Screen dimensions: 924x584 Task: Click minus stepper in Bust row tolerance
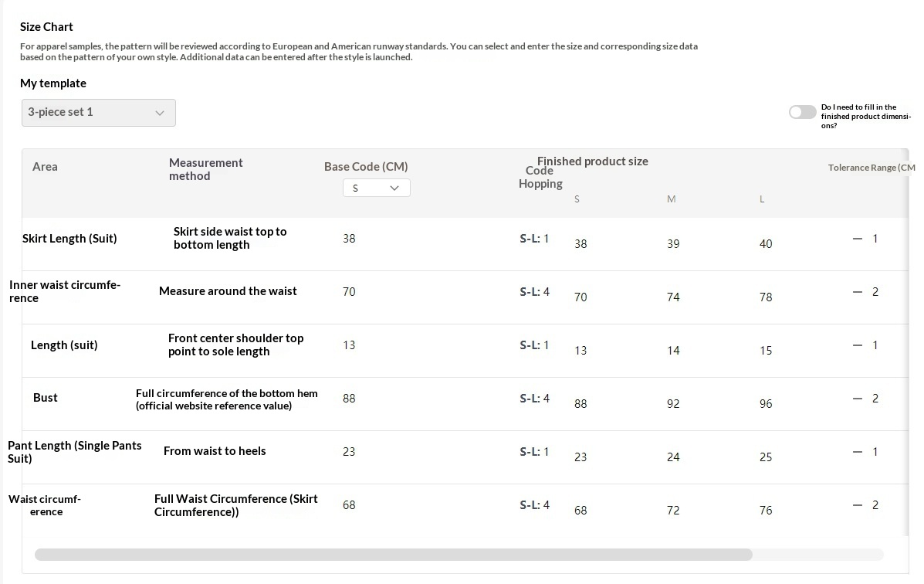click(x=857, y=399)
